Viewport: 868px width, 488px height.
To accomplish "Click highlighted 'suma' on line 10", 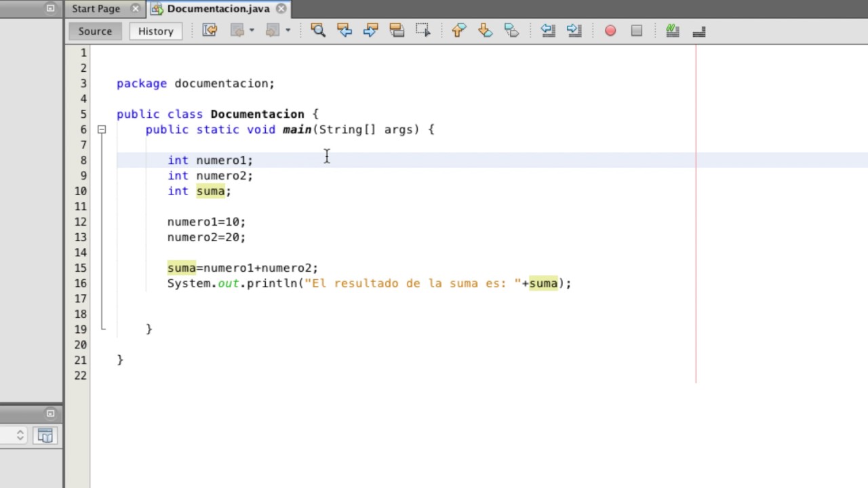I will [x=210, y=191].
